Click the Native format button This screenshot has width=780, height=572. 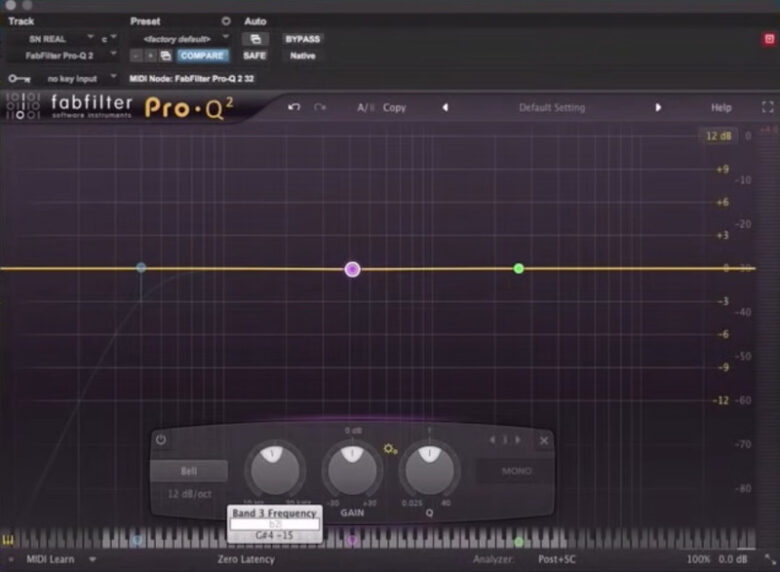(302, 56)
